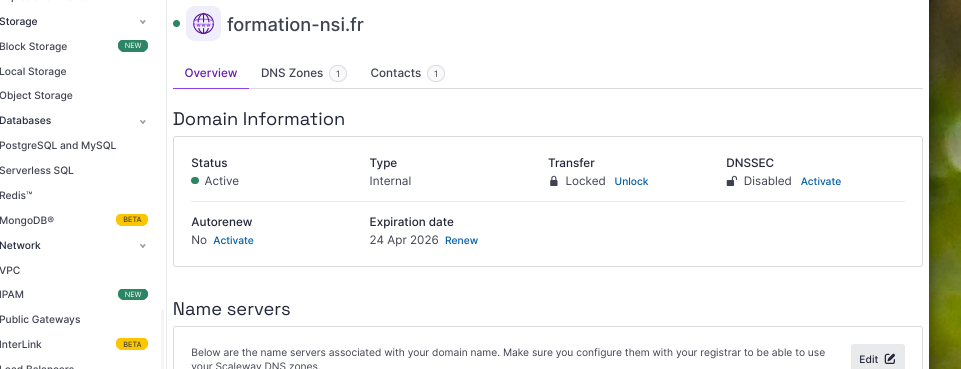Activate Autorenew for the domain
The image size is (961, 369).
coord(233,240)
